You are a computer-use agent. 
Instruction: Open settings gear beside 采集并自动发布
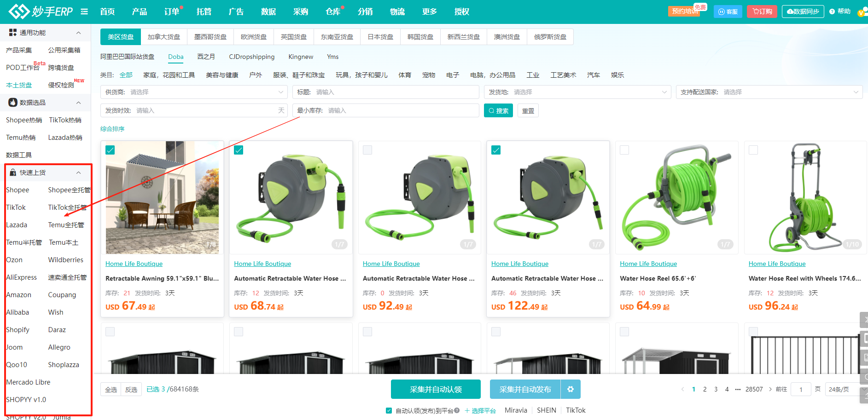(571, 389)
